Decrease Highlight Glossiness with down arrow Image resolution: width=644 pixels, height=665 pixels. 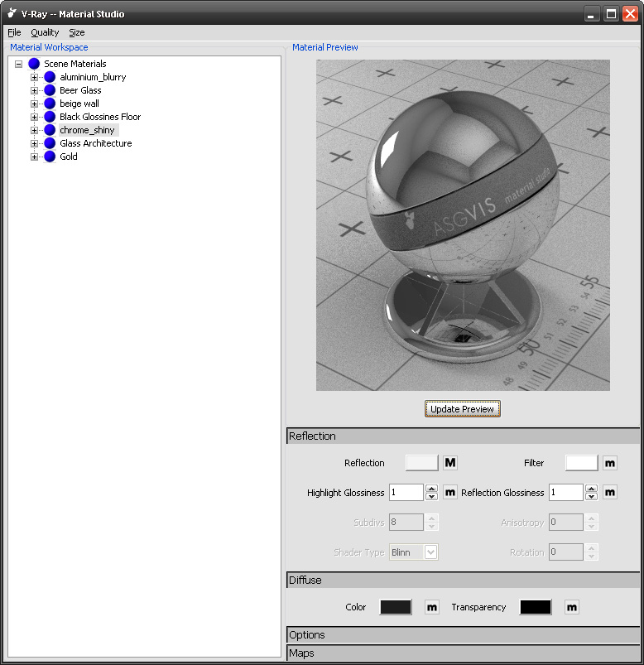point(431,497)
